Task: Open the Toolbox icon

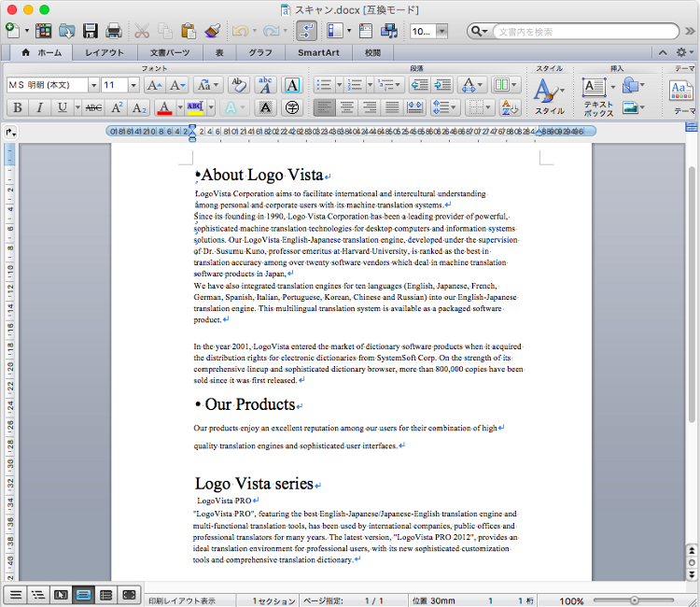Action: (x=366, y=31)
